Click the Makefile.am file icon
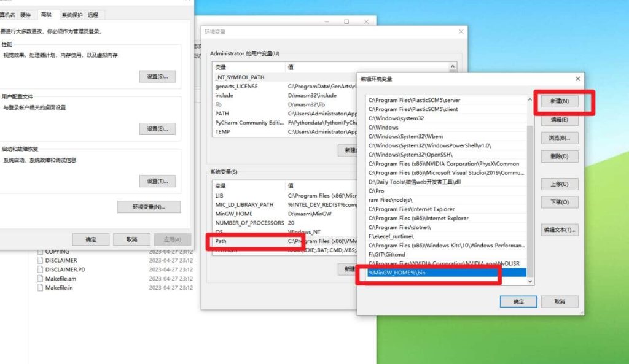Image resolution: width=629 pixels, height=364 pixels. pyautogui.click(x=41, y=279)
